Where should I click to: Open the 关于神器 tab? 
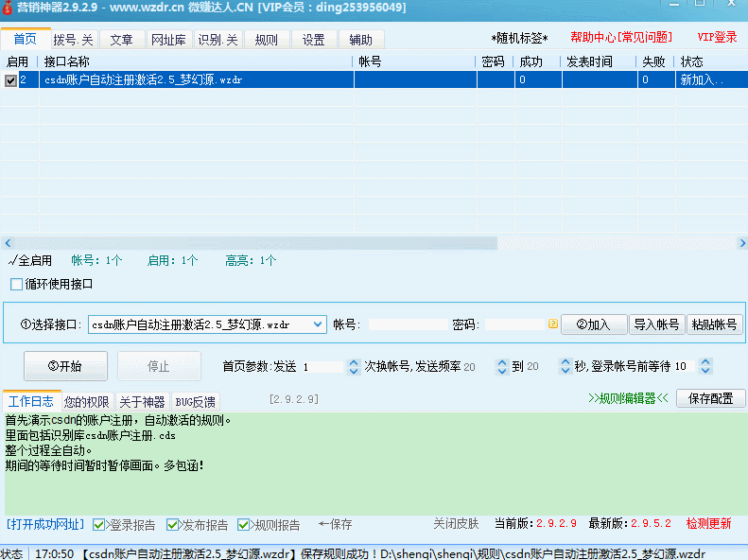coord(142,402)
